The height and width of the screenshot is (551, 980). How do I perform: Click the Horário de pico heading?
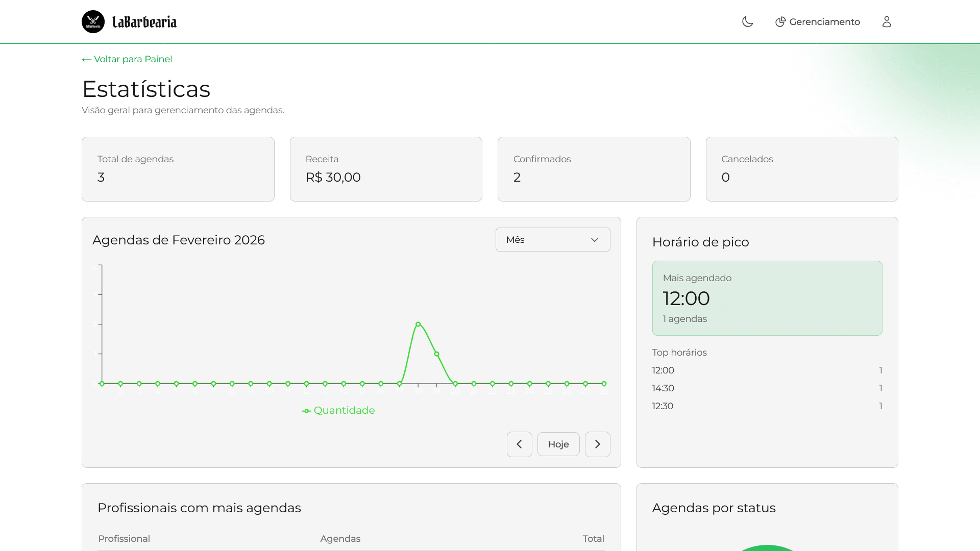pos(701,242)
